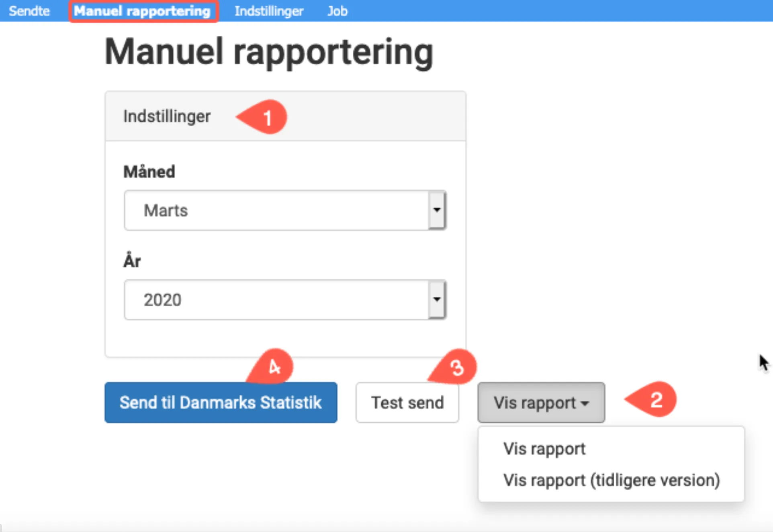Click Send til Danmarks Statistik
This screenshot has width=773, height=532.
point(221,403)
